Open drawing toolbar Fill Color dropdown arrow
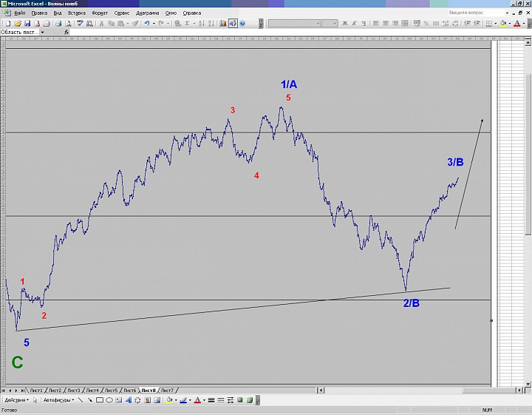This screenshot has height=415, width=532. pos(176,400)
